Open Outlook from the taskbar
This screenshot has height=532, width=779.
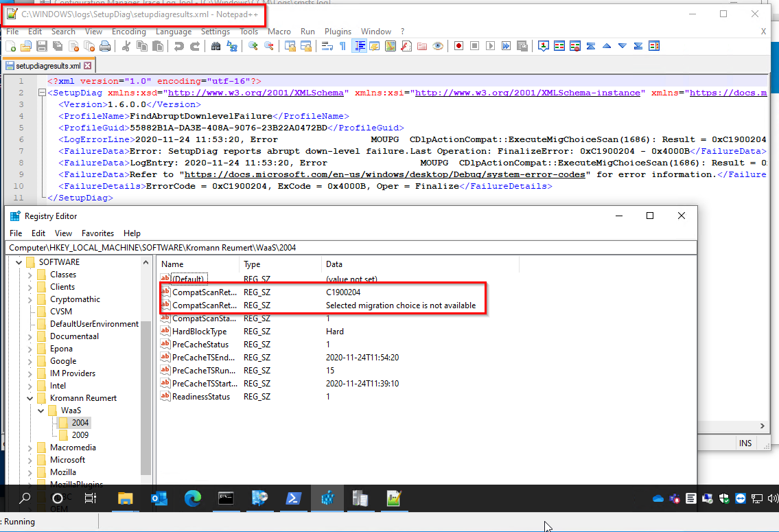point(159,498)
